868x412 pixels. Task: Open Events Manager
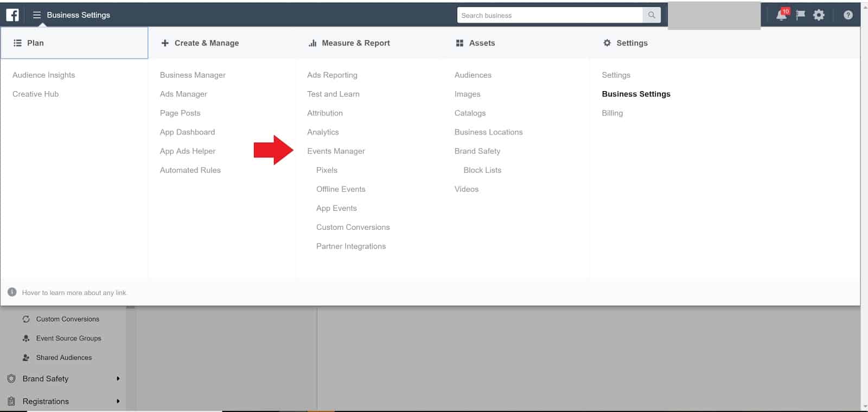pos(336,151)
